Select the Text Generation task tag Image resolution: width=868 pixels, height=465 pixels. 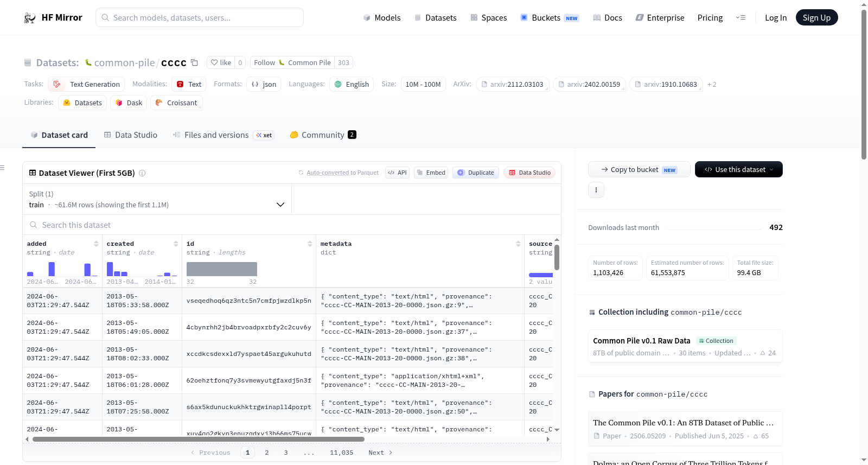tap(86, 84)
